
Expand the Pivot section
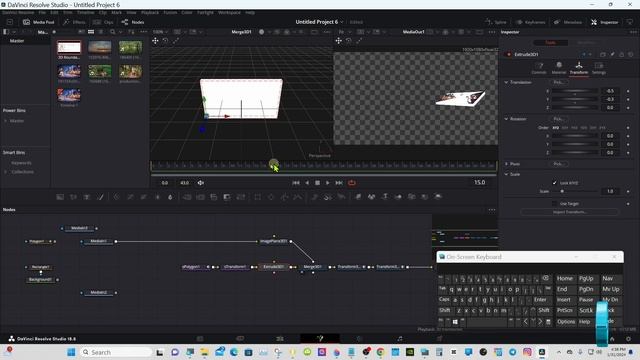click(x=507, y=164)
